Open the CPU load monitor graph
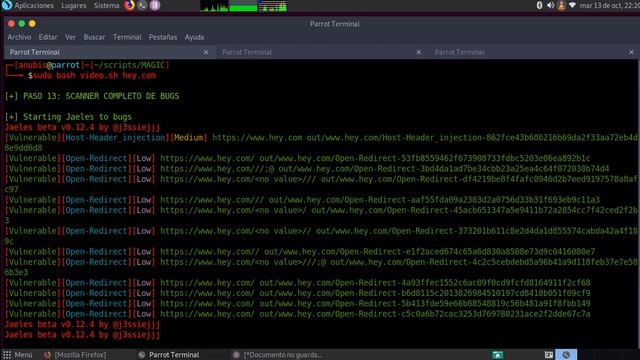Screen dimensions: 640x360 (x=214, y=6)
